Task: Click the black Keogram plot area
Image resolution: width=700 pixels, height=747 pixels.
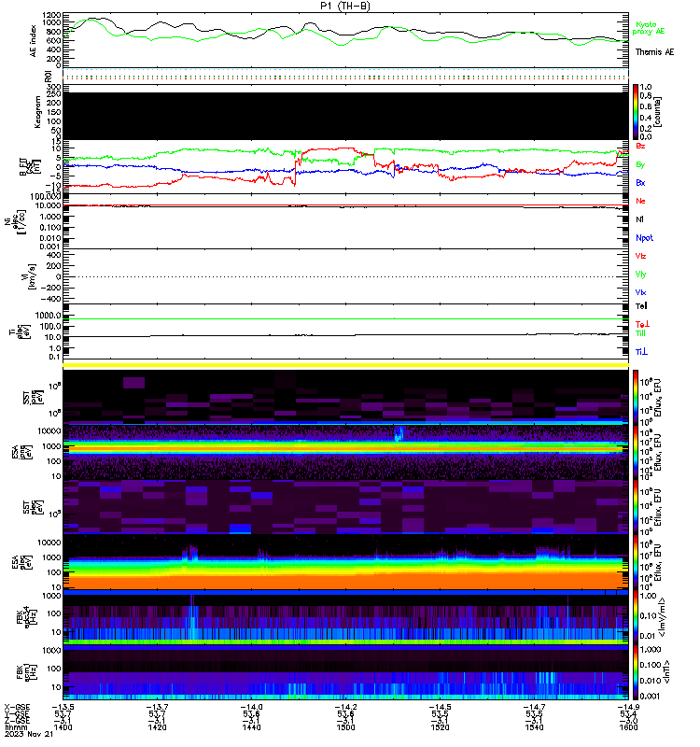Action: [345, 116]
